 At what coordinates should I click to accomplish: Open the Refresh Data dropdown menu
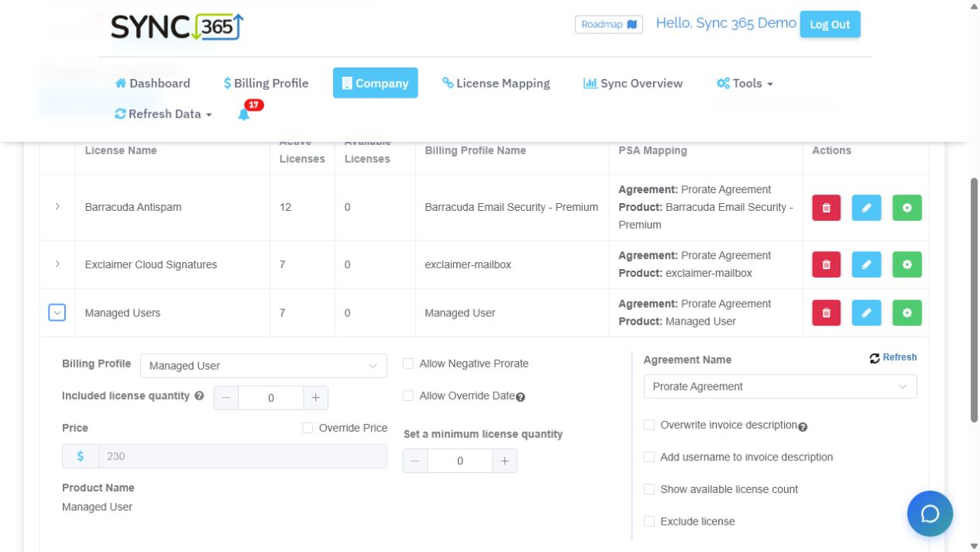pyautogui.click(x=163, y=114)
